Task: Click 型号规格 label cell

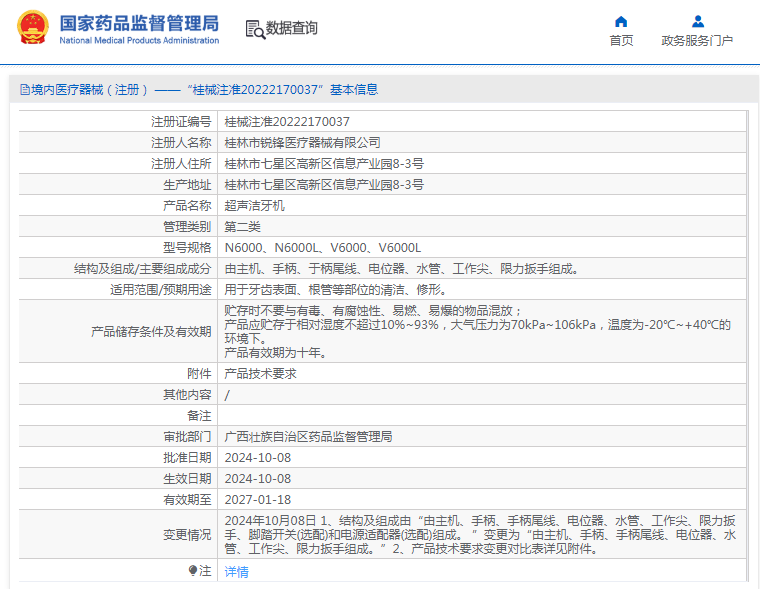Action: pos(187,248)
